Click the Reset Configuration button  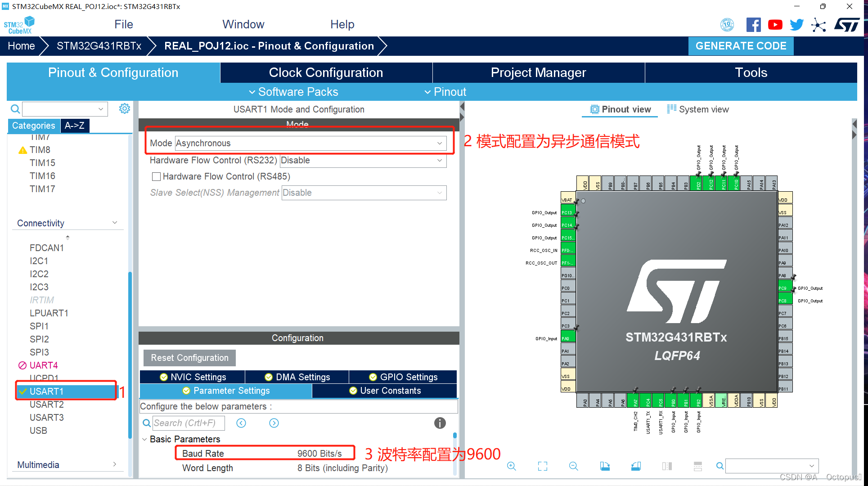point(189,358)
